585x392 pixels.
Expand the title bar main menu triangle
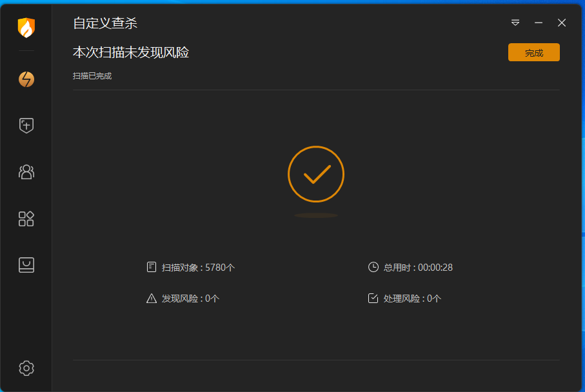click(x=515, y=23)
